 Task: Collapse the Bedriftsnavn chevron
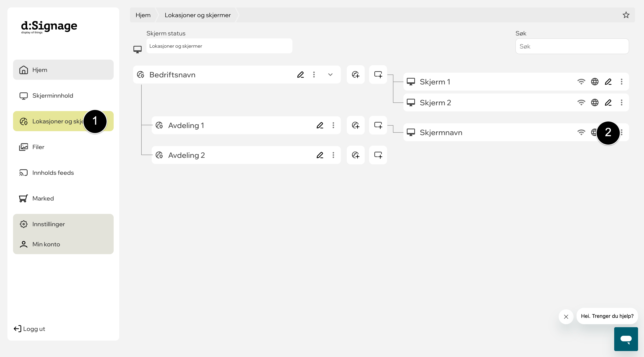click(330, 75)
